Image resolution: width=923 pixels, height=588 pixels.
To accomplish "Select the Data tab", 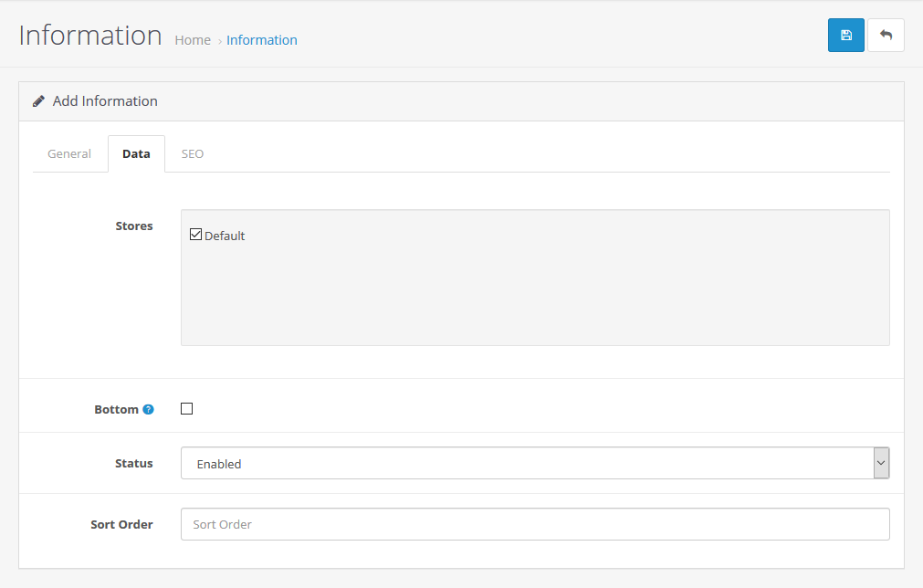I will coord(136,153).
